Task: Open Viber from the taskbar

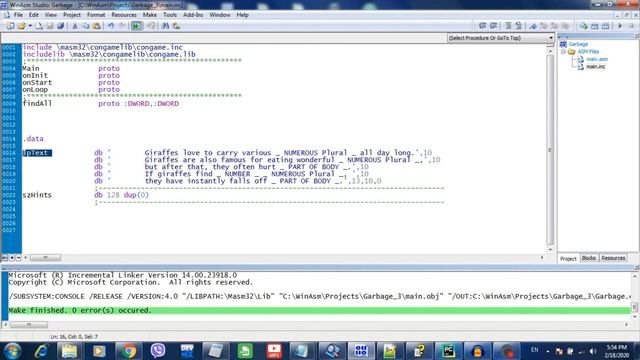Action: click(x=158, y=351)
